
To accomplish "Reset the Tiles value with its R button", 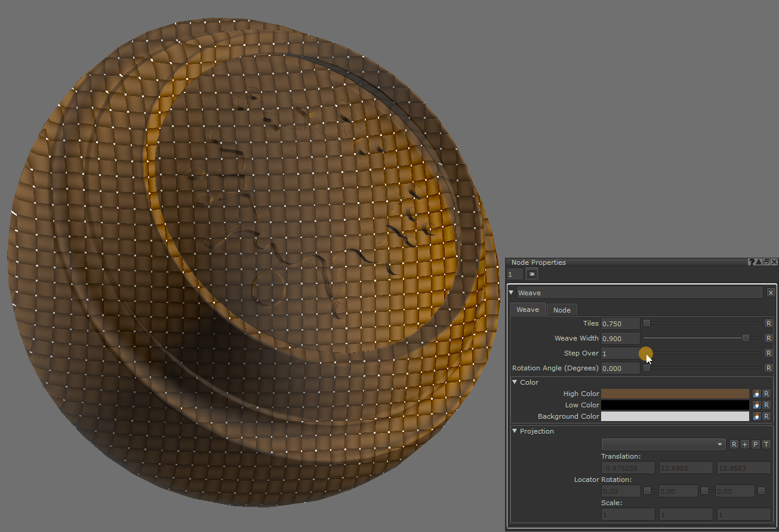I will (x=768, y=323).
